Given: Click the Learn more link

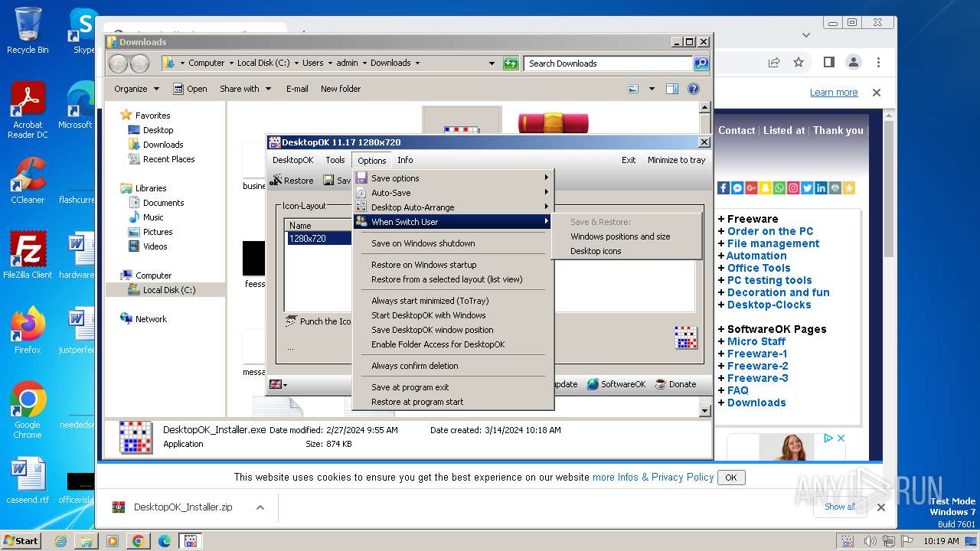Looking at the screenshot, I should [x=834, y=93].
